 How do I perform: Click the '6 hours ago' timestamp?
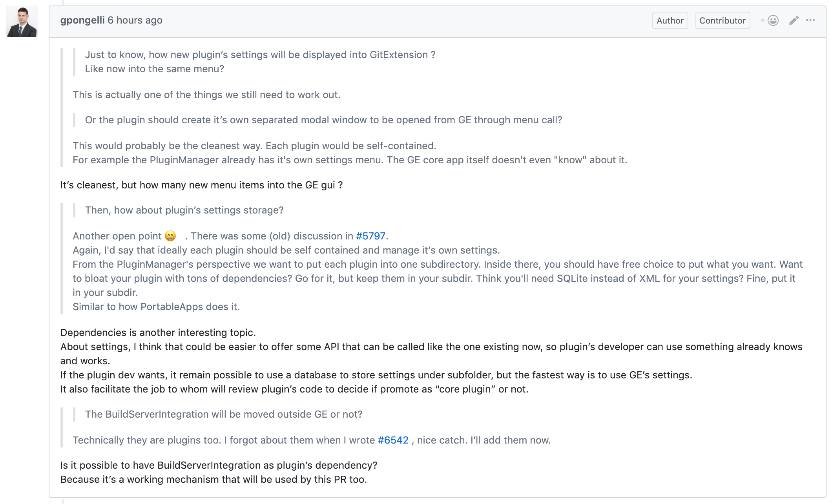pos(135,20)
